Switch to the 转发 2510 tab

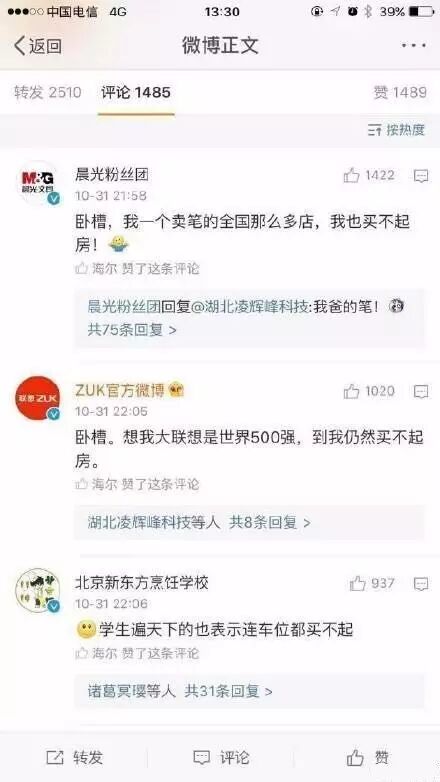[x=47, y=92]
